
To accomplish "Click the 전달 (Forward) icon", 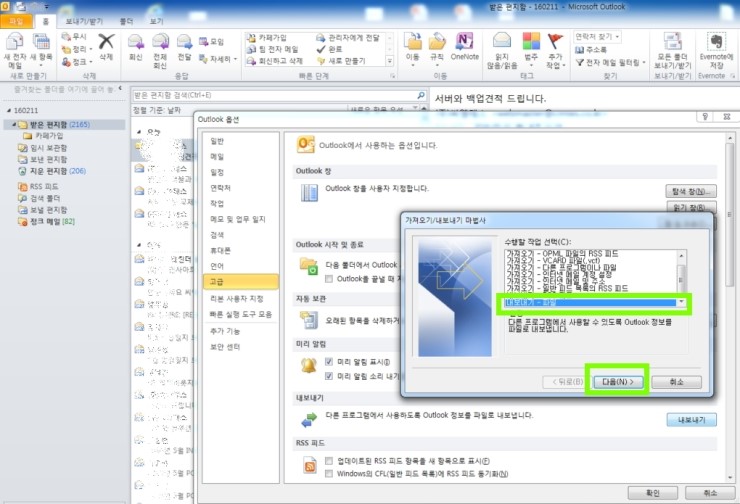I will [x=184, y=42].
